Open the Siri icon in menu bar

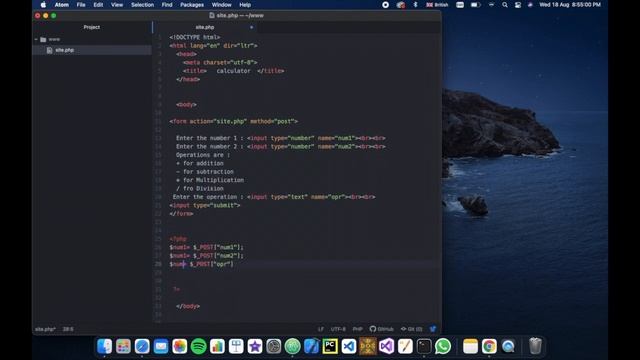tap(530, 5)
